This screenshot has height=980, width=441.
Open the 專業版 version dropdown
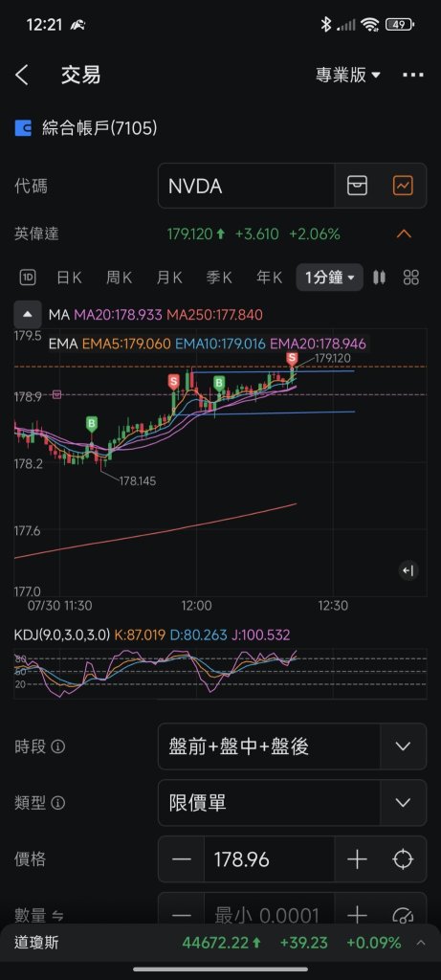pyautogui.click(x=348, y=76)
